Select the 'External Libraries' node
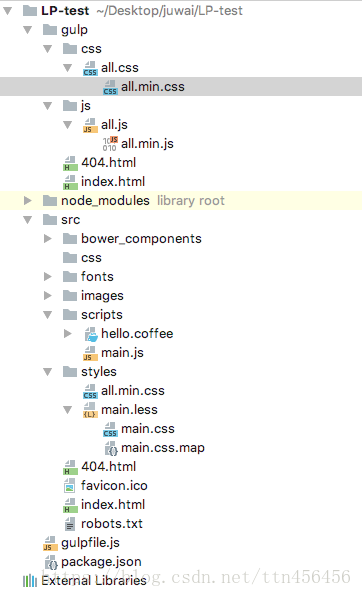 [94, 581]
